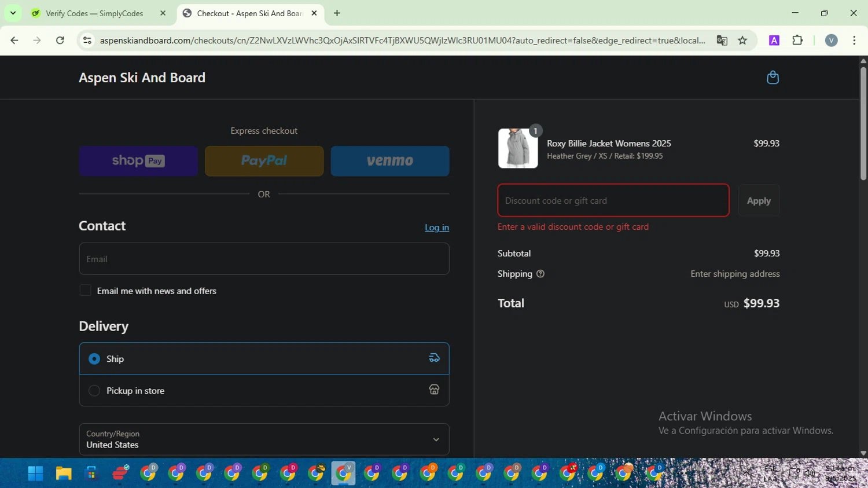The height and width of the screenshot is (488, 868).
Task: Select the Ship delivery radio button
Action: coord(94,359)
